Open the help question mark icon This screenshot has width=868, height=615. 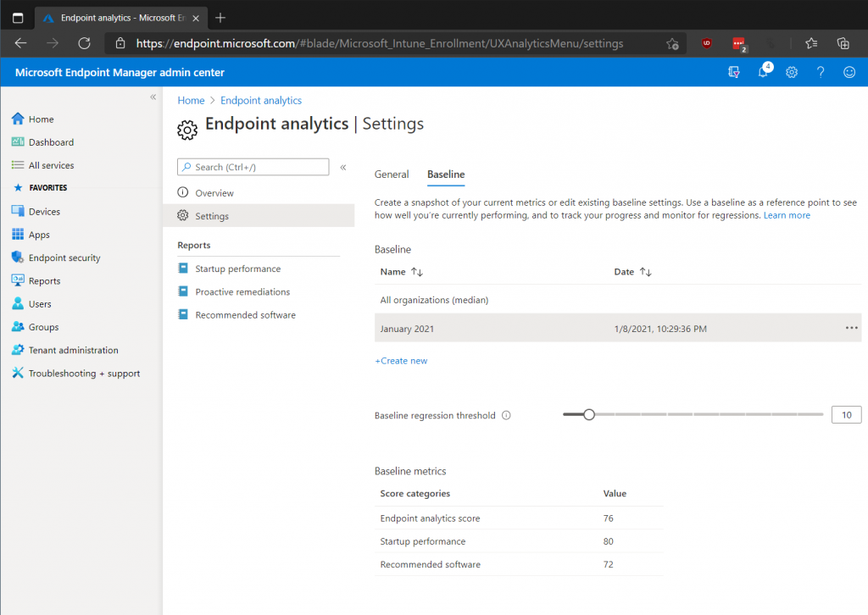click(x=821, y=72)
